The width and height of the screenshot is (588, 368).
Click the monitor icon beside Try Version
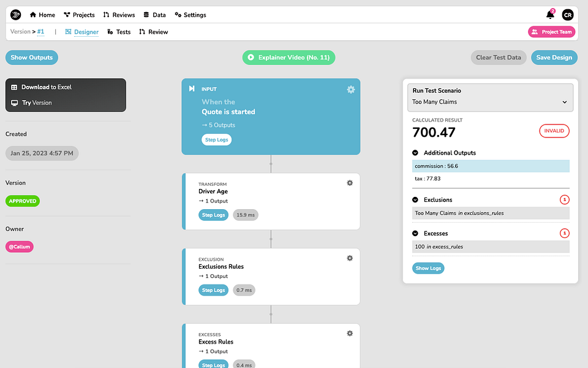[14, 103]
